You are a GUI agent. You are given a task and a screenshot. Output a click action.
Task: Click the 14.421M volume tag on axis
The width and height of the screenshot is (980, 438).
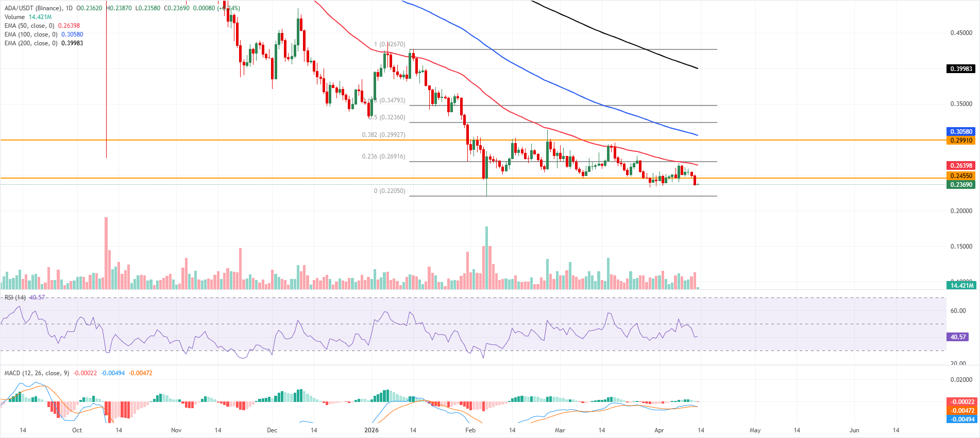click(961, 285)
